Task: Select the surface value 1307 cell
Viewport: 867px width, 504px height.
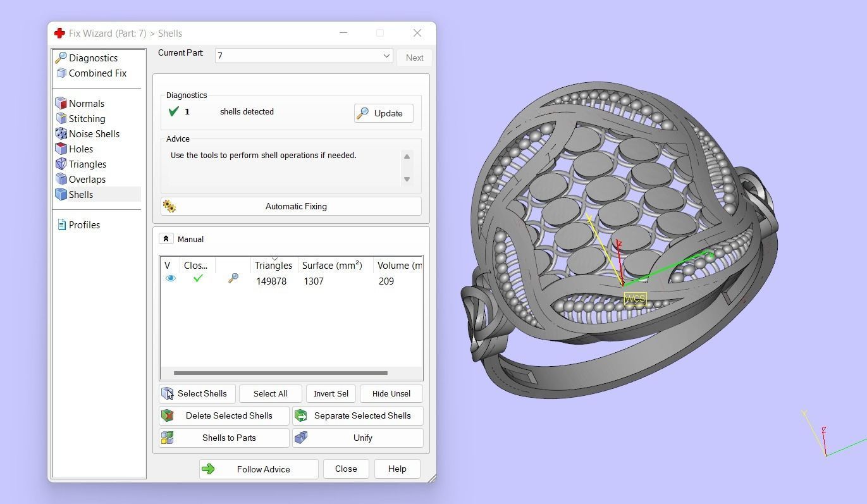Action: 314,281
